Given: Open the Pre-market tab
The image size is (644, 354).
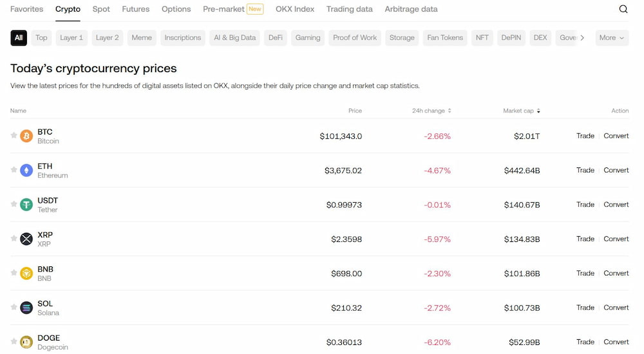Looking at the screenshot, I should click(x=233, y=9).
